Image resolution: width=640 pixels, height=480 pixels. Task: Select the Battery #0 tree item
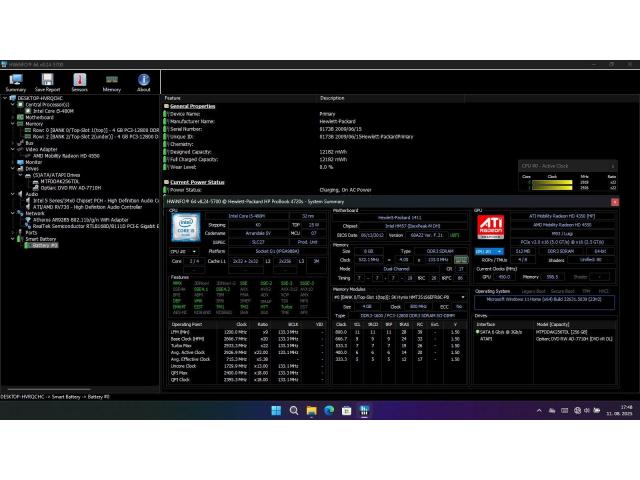[44, 245]
